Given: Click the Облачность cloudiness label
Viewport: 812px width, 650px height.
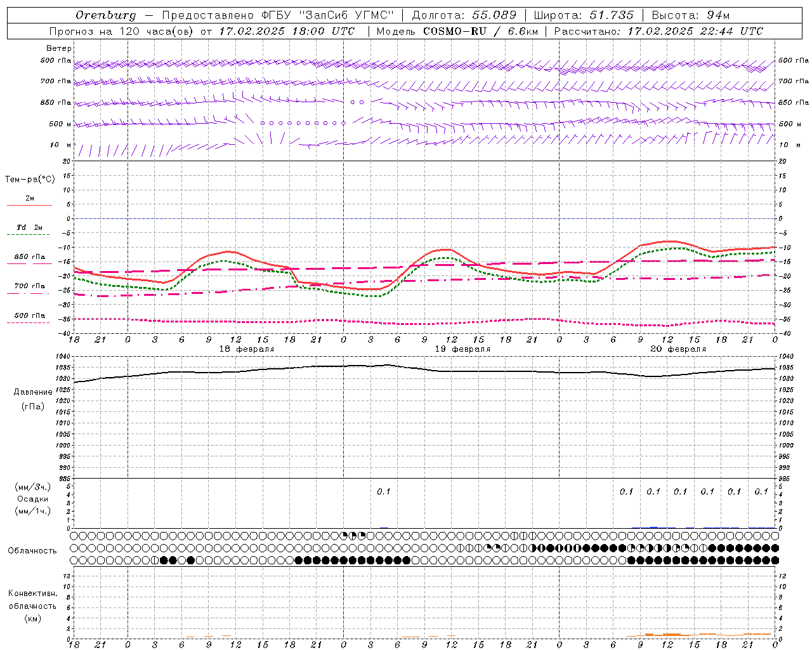Looking at the screenshot, I should pos(32,550).
